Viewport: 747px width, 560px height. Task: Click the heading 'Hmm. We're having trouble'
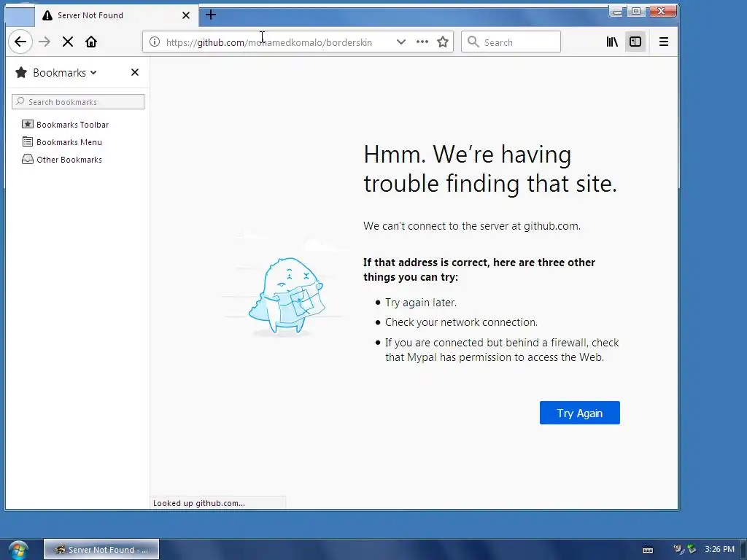click(490, 168)
